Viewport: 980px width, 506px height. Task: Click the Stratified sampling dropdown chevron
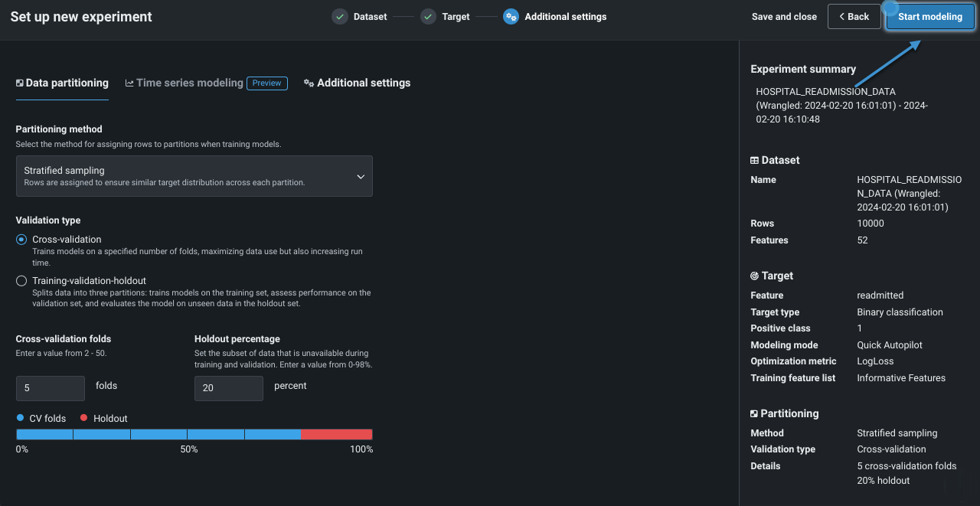pos(361,177)
